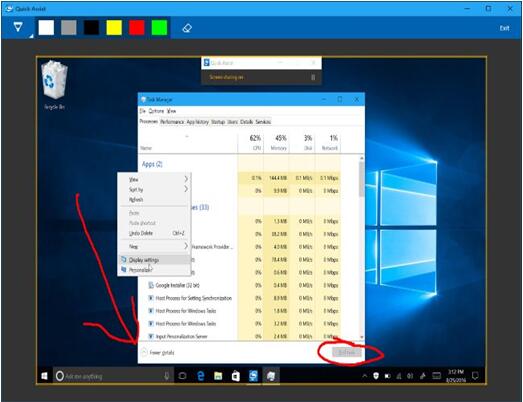Click the Task View taskbar icon
523x402 pixels.
pos(182,376)
